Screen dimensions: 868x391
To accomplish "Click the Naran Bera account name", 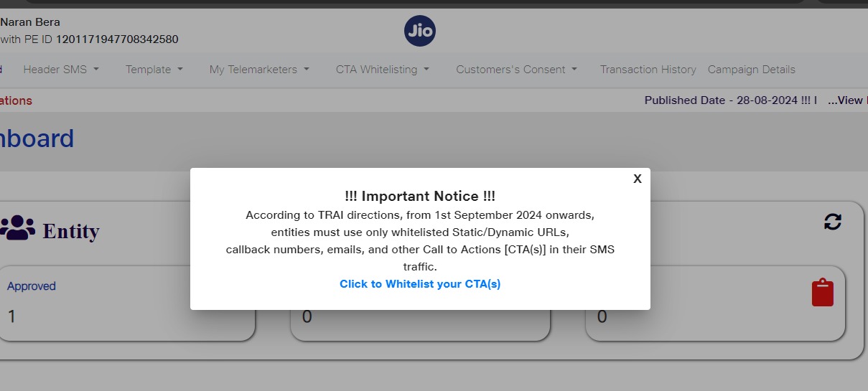I will click(30, 22).
